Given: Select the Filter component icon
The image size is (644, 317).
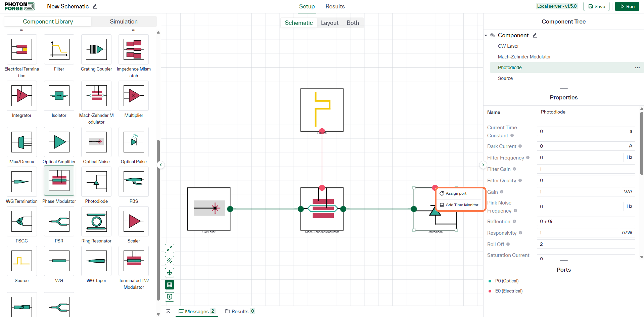Looking at the screenshot, I should coord(59,49).
